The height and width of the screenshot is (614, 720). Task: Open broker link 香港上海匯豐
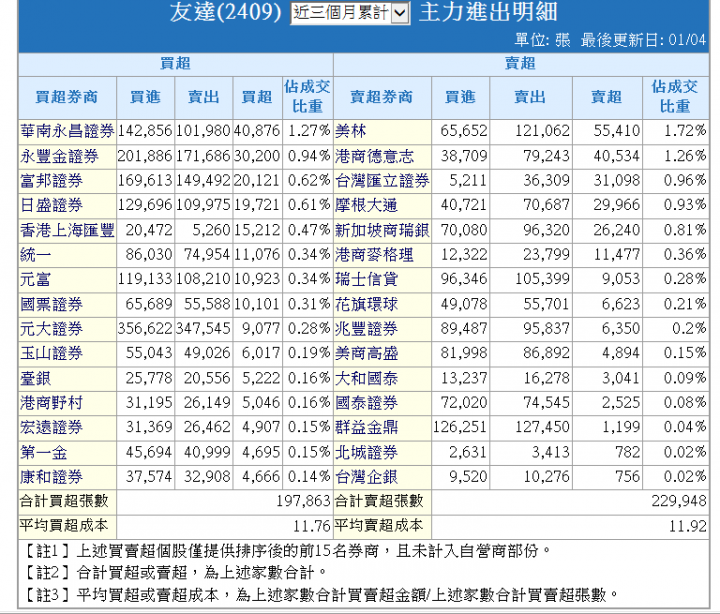click(x=67, y=230)
